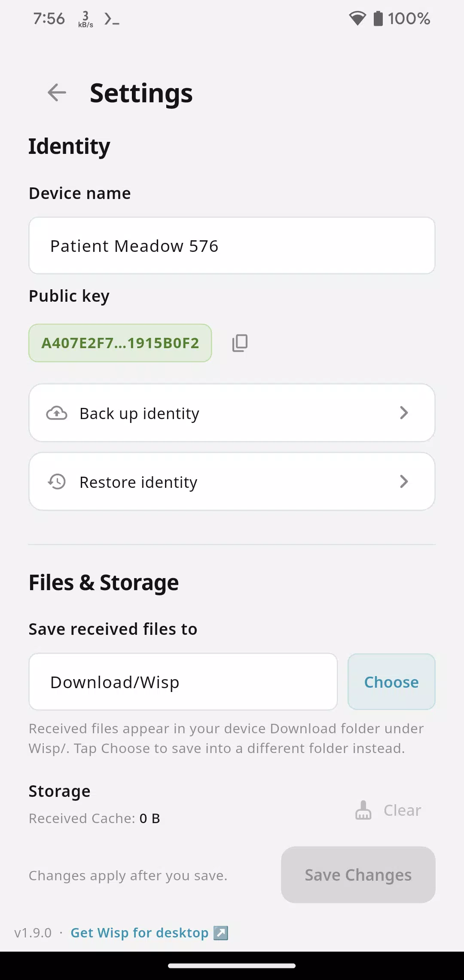Go back using the arrow icon
The image size is (464, 980).
[57, 92]
